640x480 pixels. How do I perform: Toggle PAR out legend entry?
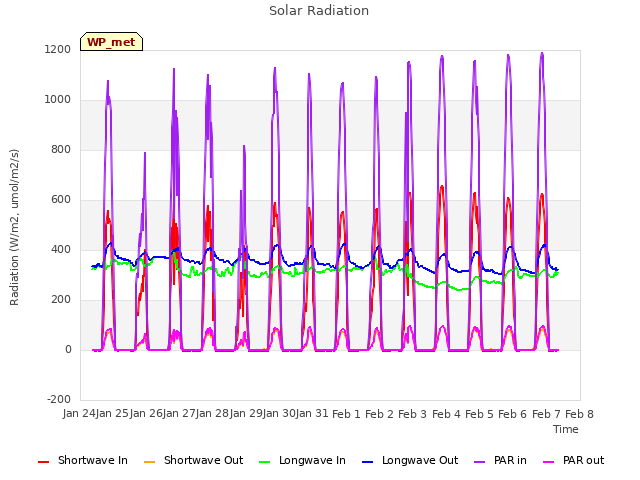pyautogui.click(x=573, y=460)
